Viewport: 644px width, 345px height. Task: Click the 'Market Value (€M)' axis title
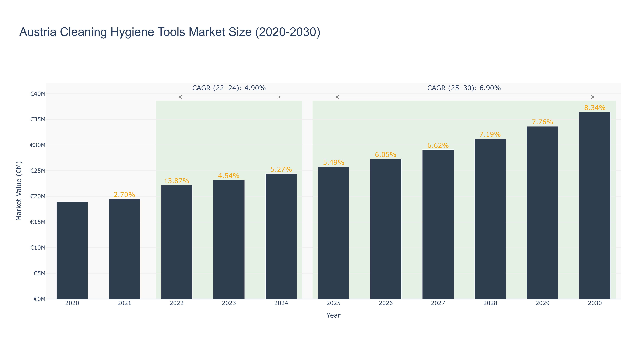point(19,191)
